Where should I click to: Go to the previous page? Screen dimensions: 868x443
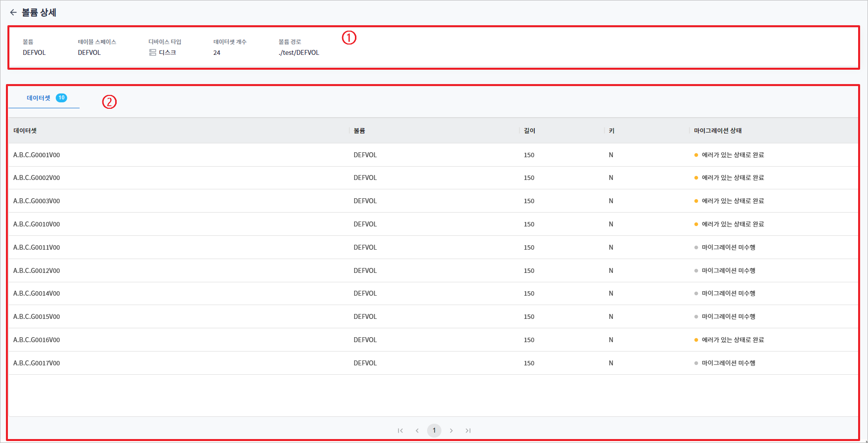pyautogui.click(x=417, y=431)
